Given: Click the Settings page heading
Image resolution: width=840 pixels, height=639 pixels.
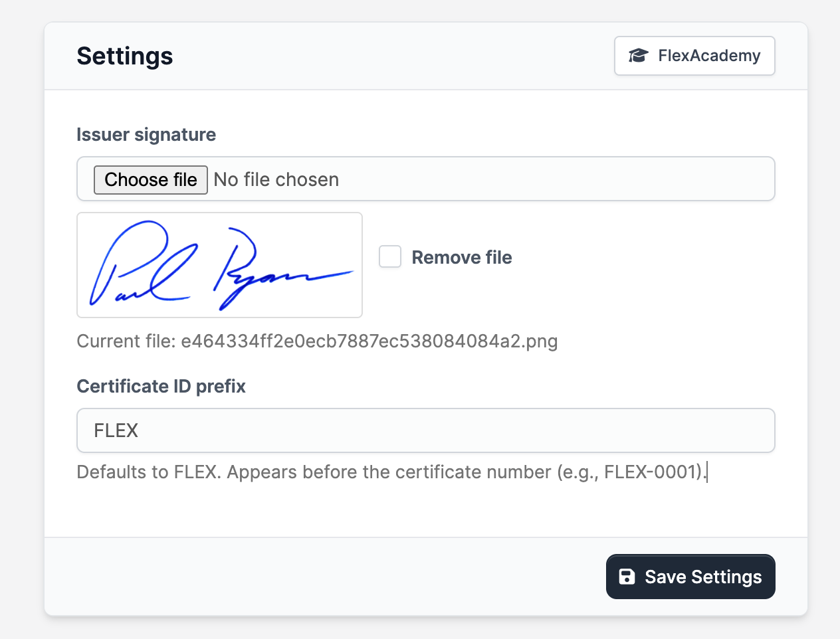Looking at the screenshot, I should (125, 56).
